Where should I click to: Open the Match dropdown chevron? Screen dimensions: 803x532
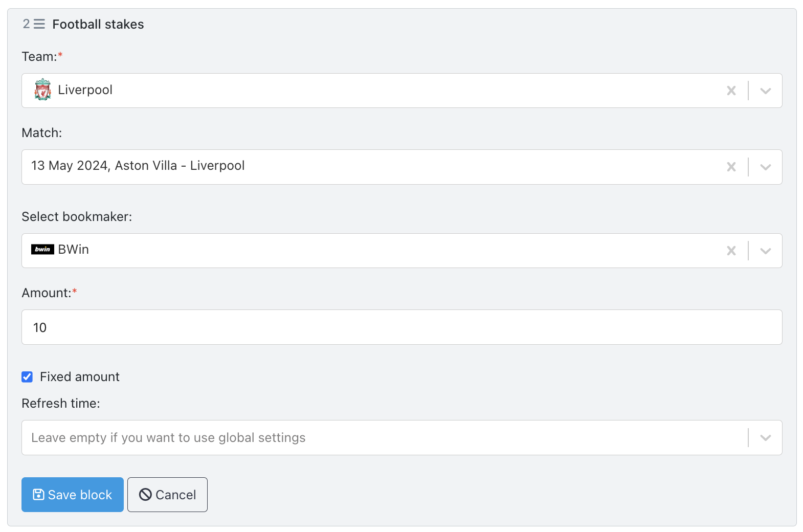pyautogui.click(x=766, y=167)
